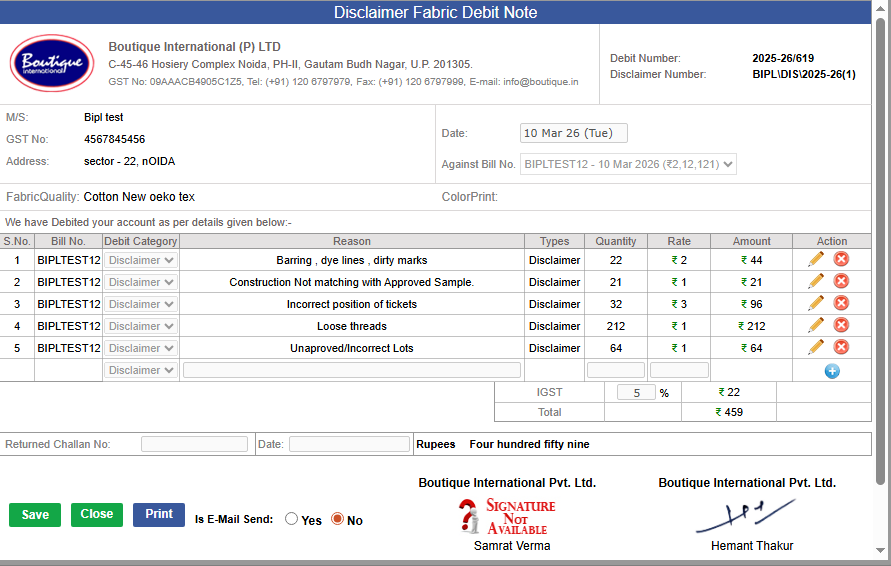Viewport: 891px width, 566px height.
Task: Click the Boutique International logo
Action: [52, 63]
